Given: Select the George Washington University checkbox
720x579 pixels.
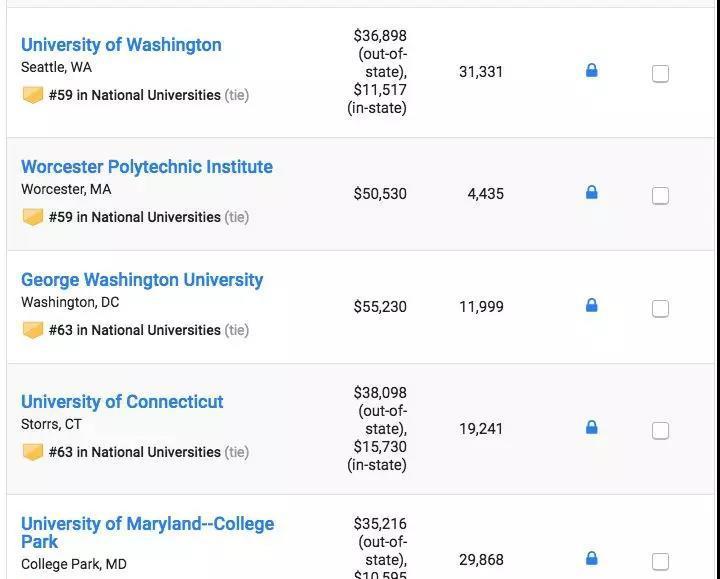Looking at the screenshot, I should point(660,308).
